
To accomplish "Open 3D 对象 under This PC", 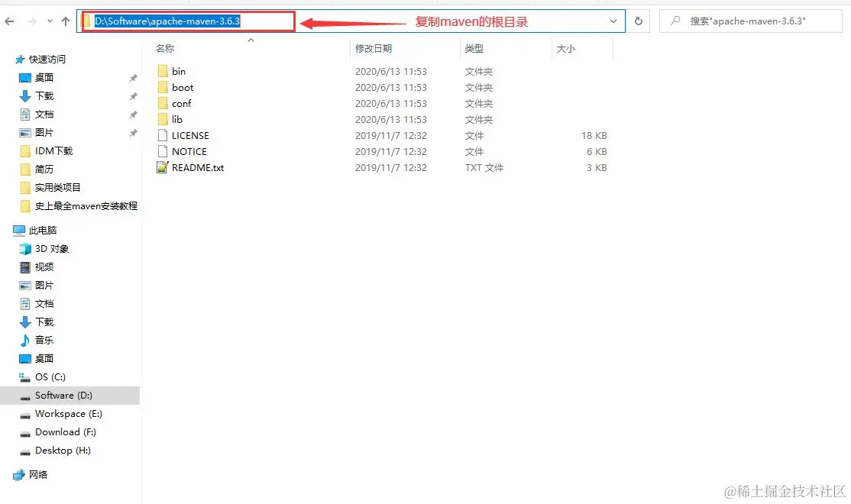I will [x=51, y=249].
